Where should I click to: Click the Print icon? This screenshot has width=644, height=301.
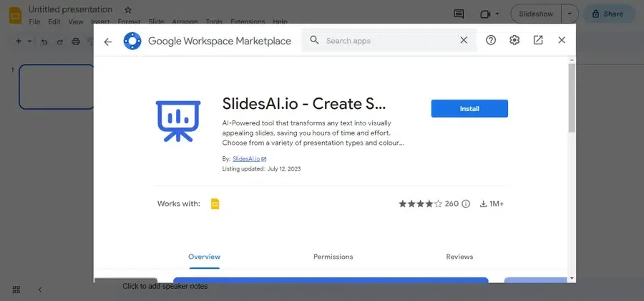point(76,42)
